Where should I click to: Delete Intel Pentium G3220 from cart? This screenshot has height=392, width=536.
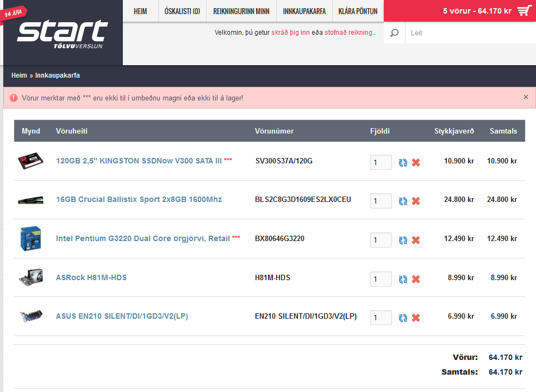pos(416,240)
